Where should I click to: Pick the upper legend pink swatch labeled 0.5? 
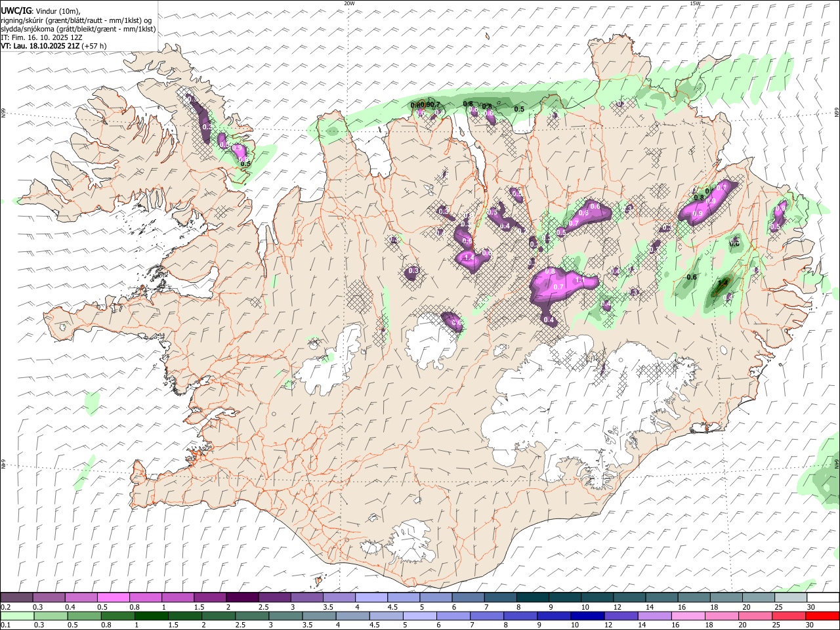[114, 598]
